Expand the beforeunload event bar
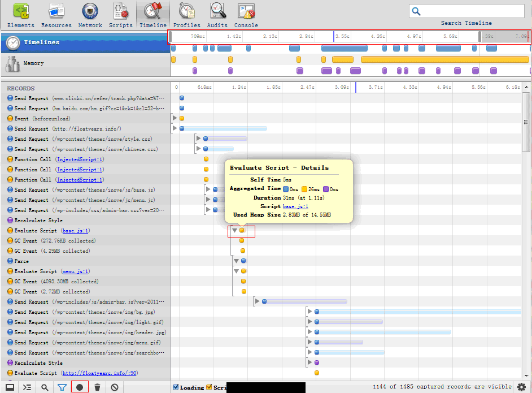This screenshot has width=532, height=393. click(175, 118)
